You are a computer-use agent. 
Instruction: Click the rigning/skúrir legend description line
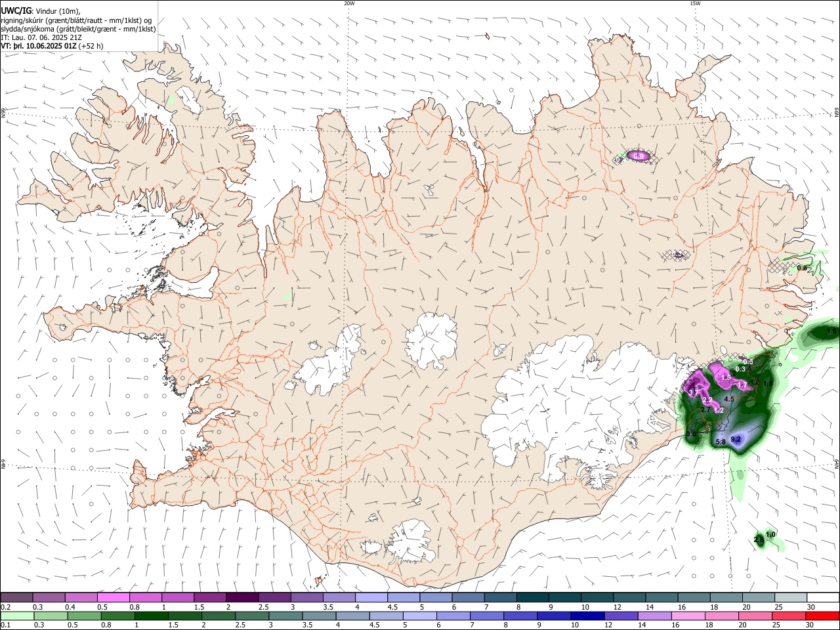(x=76, y=20)
